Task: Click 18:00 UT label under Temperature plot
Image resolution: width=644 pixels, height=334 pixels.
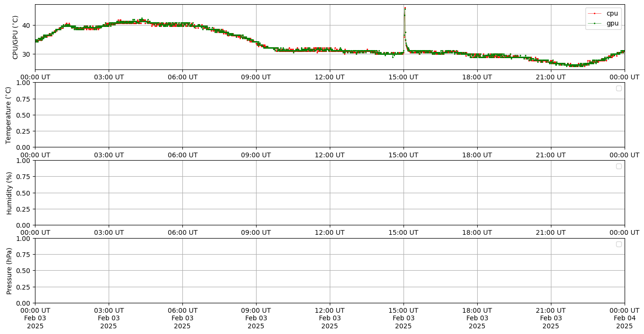Action: (477, 154)
